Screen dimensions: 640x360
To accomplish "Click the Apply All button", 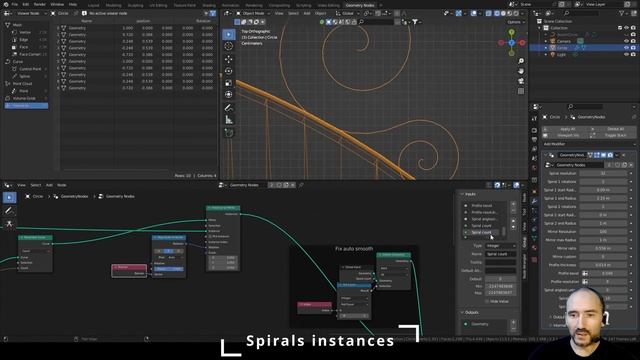I will point(567,129).
